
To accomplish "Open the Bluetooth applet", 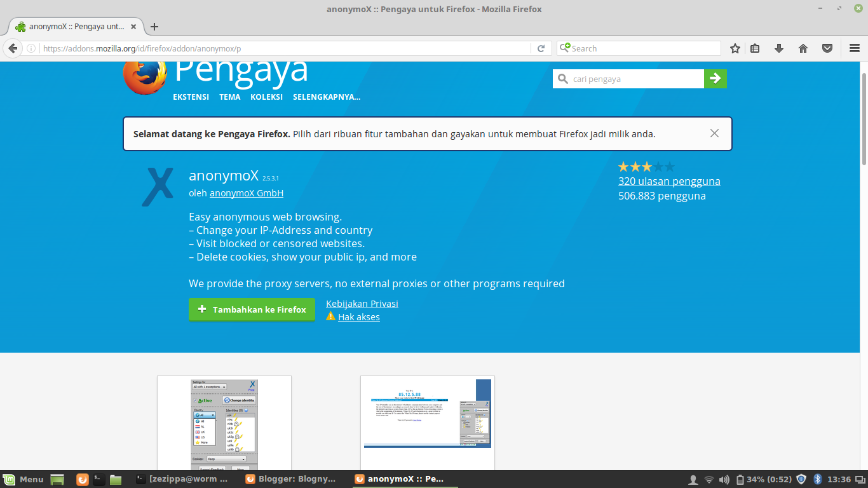I will click(x=818, y=479).
